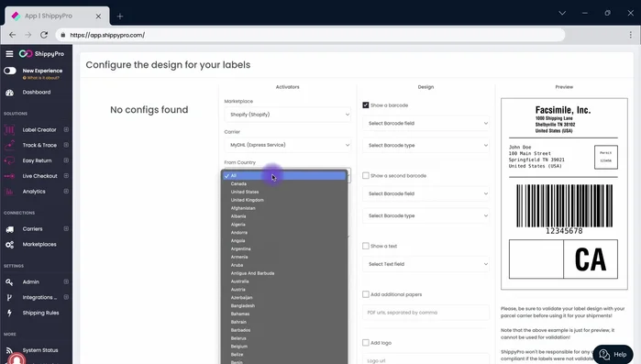
Task: Click the Dashboard icon
Action: (x=10, y=93)
